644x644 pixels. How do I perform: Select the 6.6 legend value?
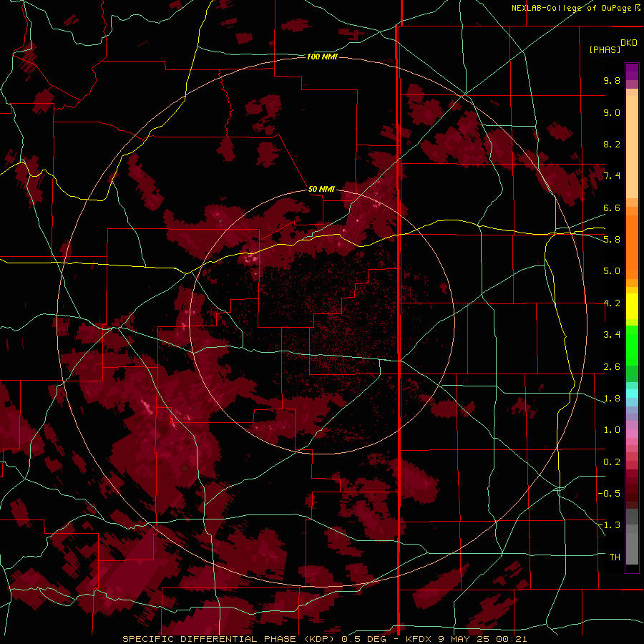click(x=612, y=208)
